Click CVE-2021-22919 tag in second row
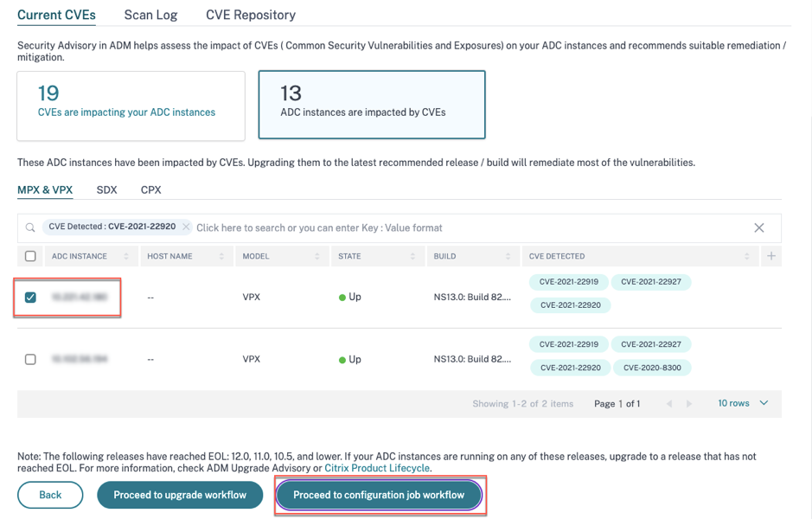The image size is (812, 519). tap(569, 344)
